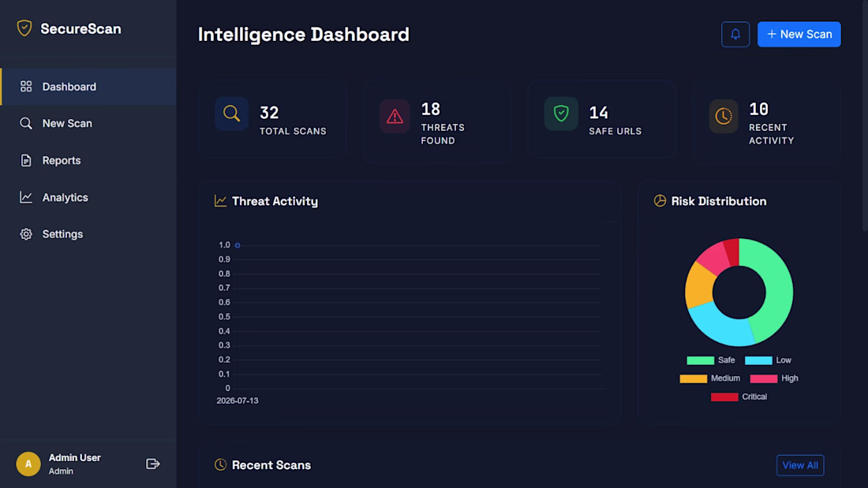Click the green shield icon on Safe URLs

(561, 114)
